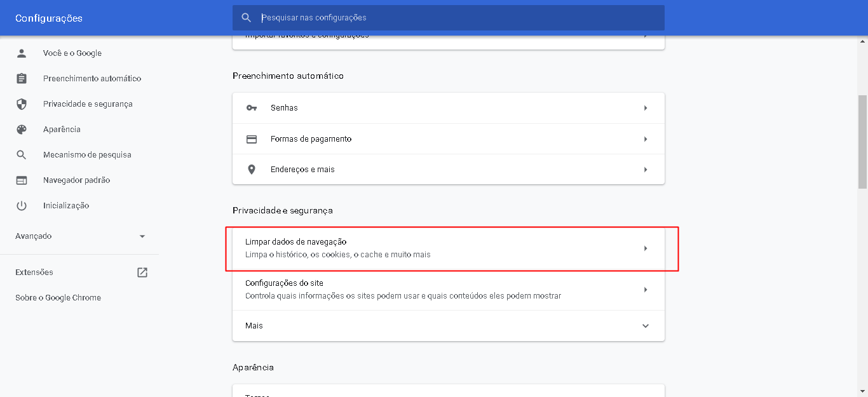Click the key icon beside Senhas
This screenshot has height=397, width=868.
(x=252, y=108)
